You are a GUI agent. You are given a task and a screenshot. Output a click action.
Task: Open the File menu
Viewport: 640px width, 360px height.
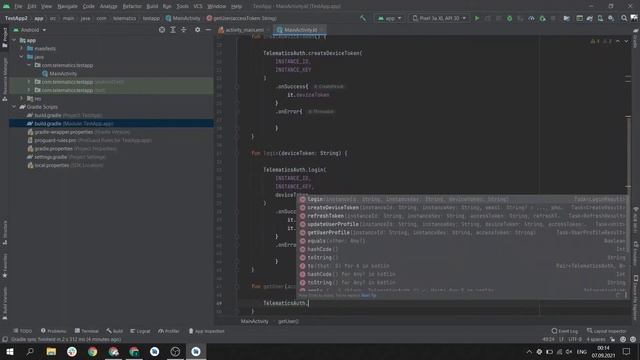pyautogui.click(x=18, y=6)
